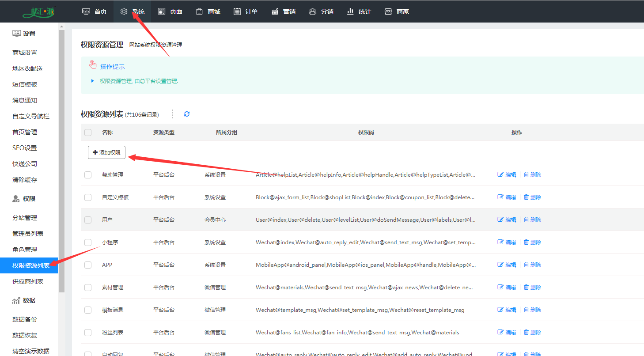Click the site logo in top-left corner
The width and height of the screenshot is (644, 356).
click(38, 11)
